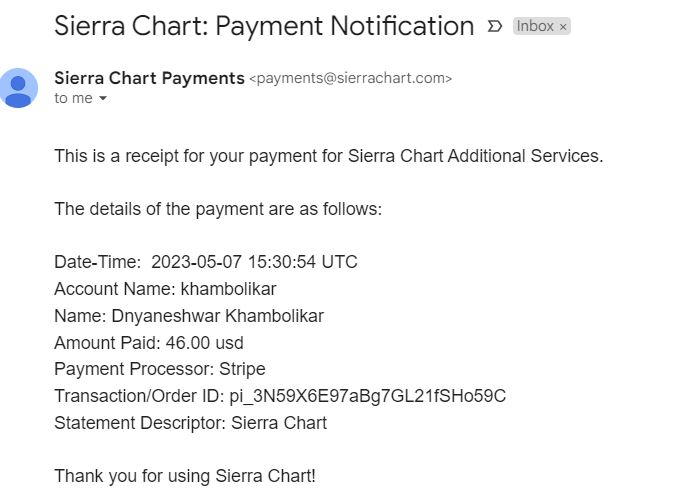The image size is (691, 502).
Task: Click the Inbox label chip
Action: tap(535, 27)
